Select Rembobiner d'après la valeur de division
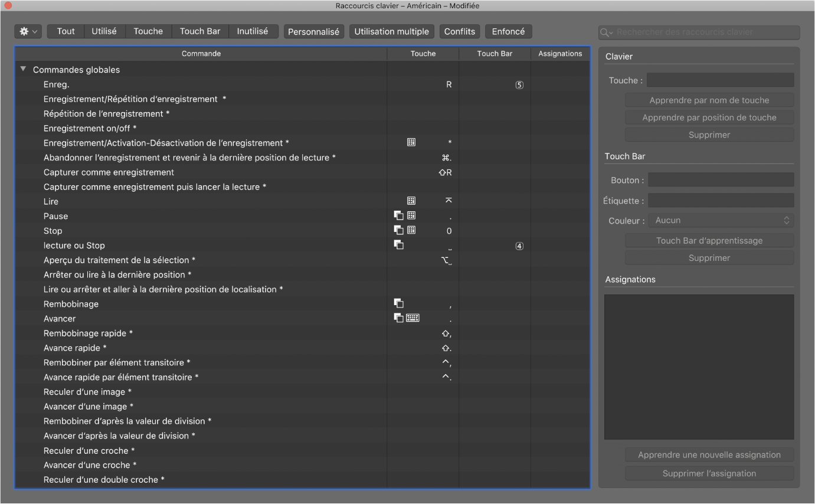This screenshot has width=815, height=504. (x=302, y=421)
